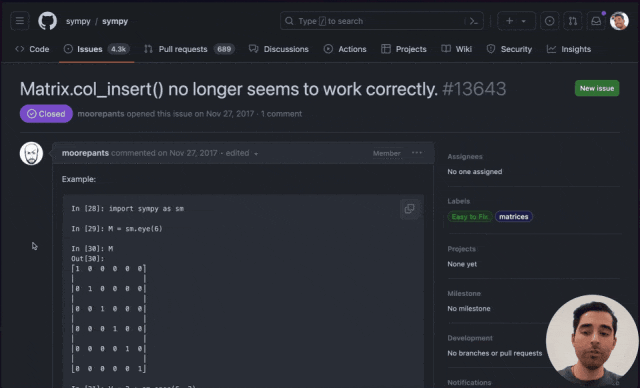Click the No one assigned text
The height and width of the screenshot is (388, 640).
point(475,172)
